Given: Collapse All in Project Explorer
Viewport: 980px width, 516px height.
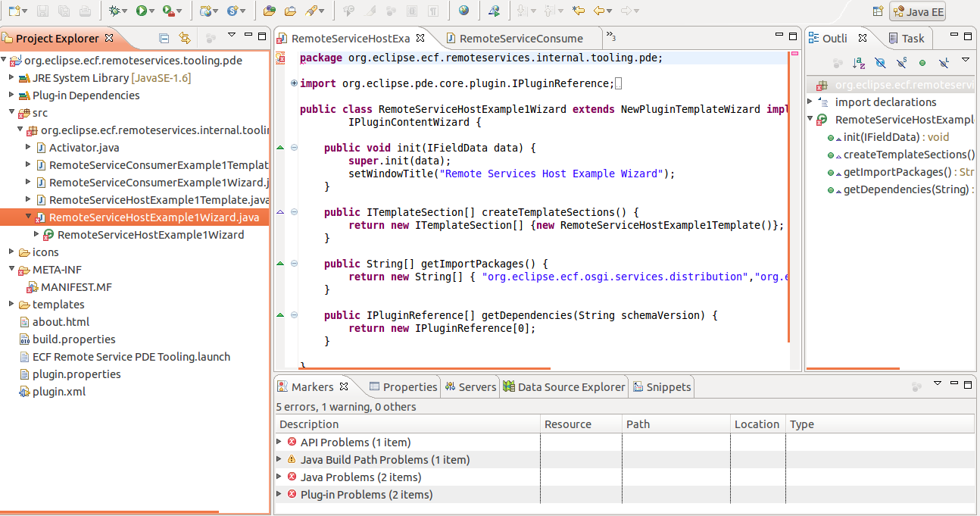Looking at the screenshot, I should tap(164, 37).
